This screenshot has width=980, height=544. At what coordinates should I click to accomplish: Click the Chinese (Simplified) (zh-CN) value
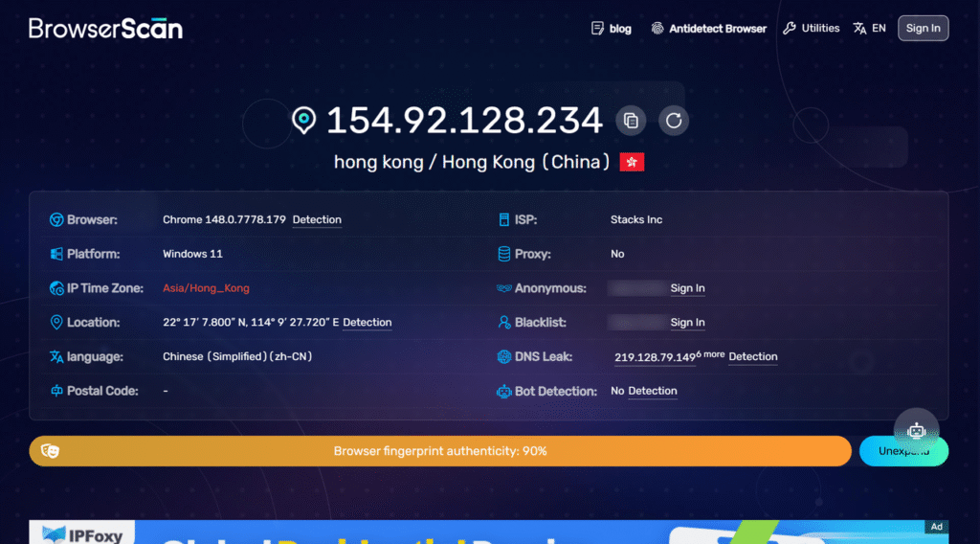[237, 356]
